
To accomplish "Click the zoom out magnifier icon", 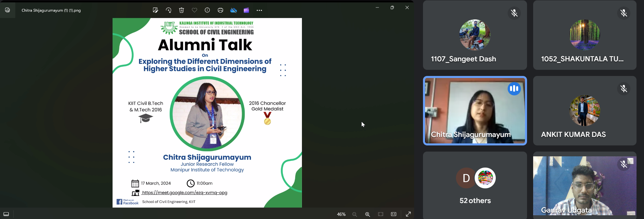I will [355, 214].
